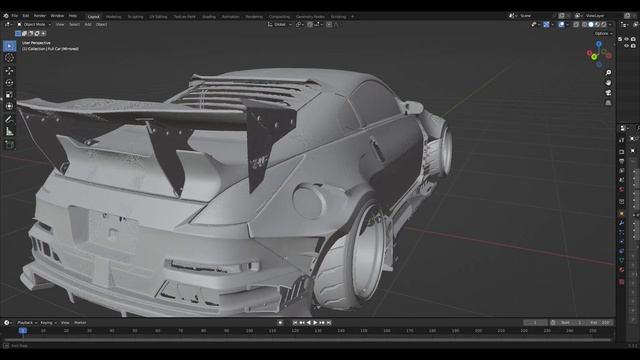Click the zoom view magnifier icon

[x=608, y=73]
